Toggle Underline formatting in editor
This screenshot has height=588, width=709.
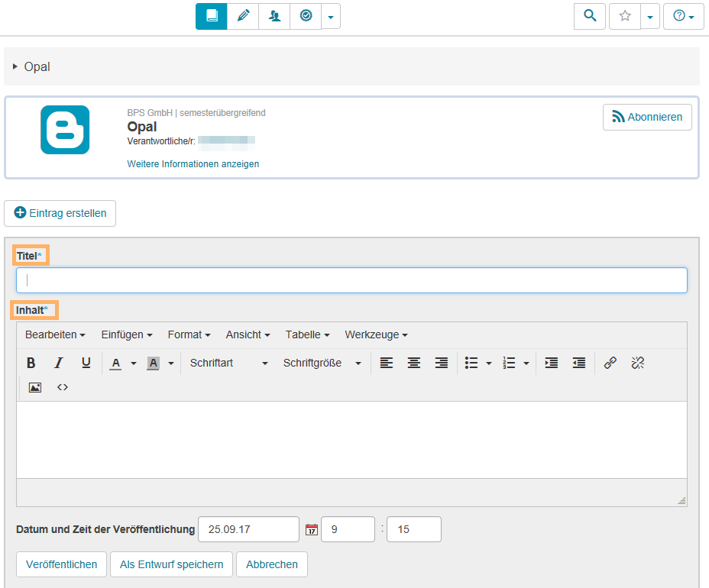[86, 363]
